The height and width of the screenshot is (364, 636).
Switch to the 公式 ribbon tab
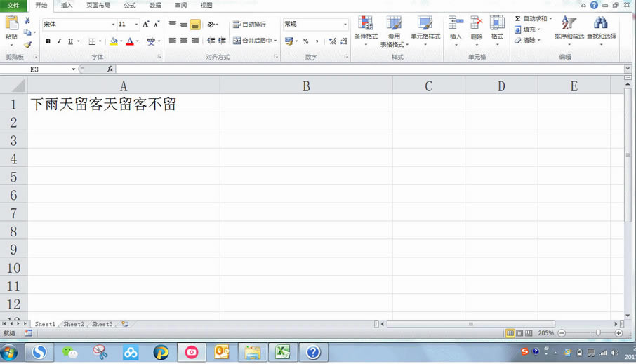130,6
